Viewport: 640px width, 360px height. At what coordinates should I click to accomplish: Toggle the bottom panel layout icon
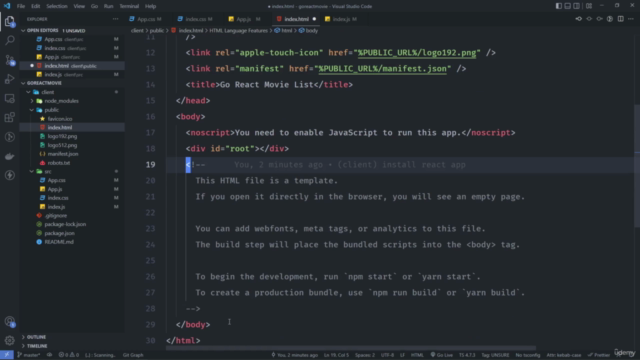pyautogui.click(x=567, y=6)
